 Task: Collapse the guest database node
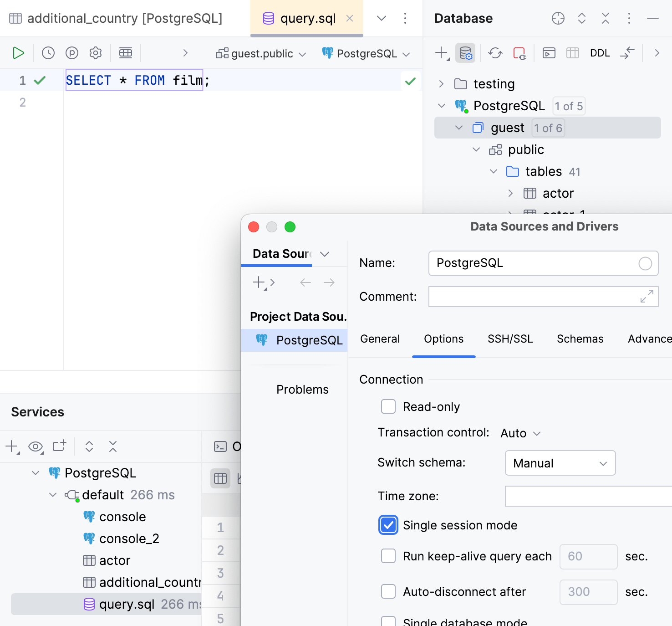coord(458,128)
